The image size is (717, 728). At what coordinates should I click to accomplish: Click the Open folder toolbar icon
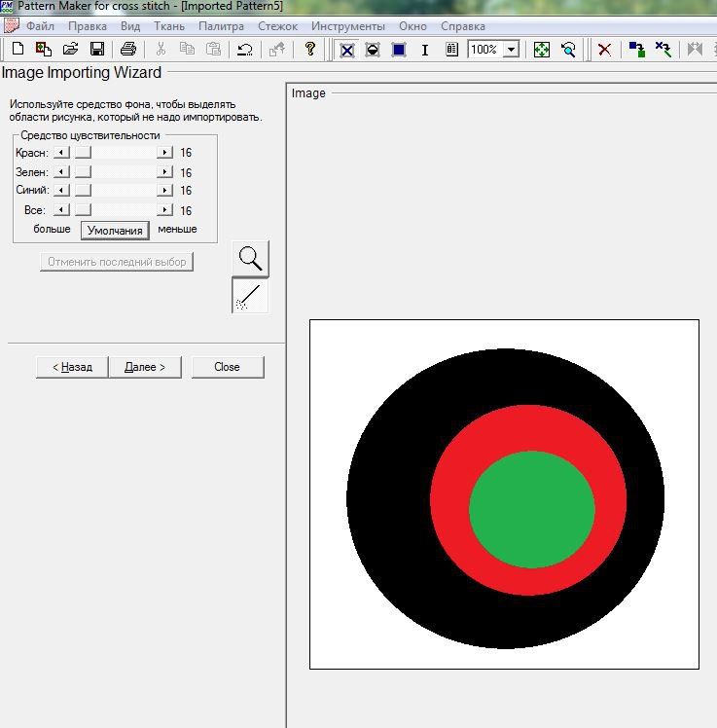point(70,49)
